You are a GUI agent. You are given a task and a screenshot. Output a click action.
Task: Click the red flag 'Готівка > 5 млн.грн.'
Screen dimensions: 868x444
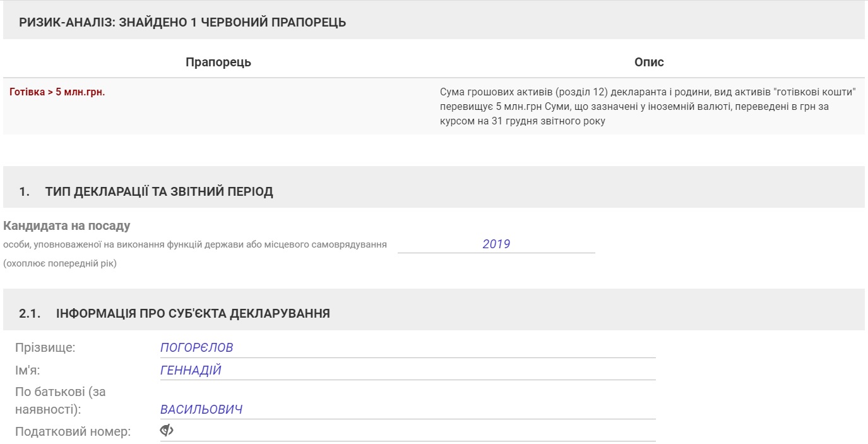coord(57,92)
